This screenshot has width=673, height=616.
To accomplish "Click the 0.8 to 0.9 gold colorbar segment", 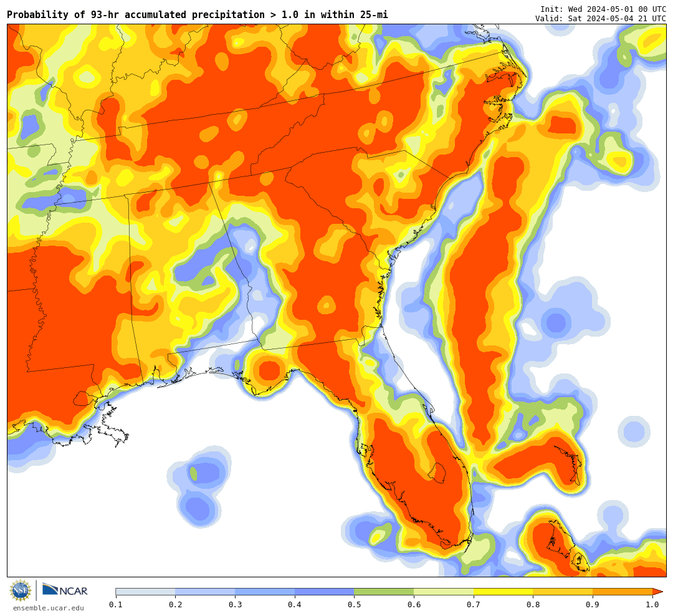I will [x=563, y=592].
